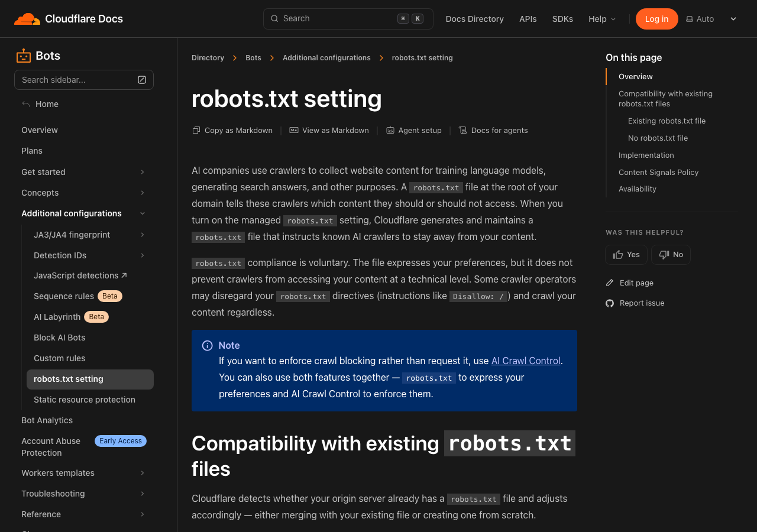Screen dimensions: 757x532
Task: Expand the header chevron next to Auto
Action: coord(733,19)
